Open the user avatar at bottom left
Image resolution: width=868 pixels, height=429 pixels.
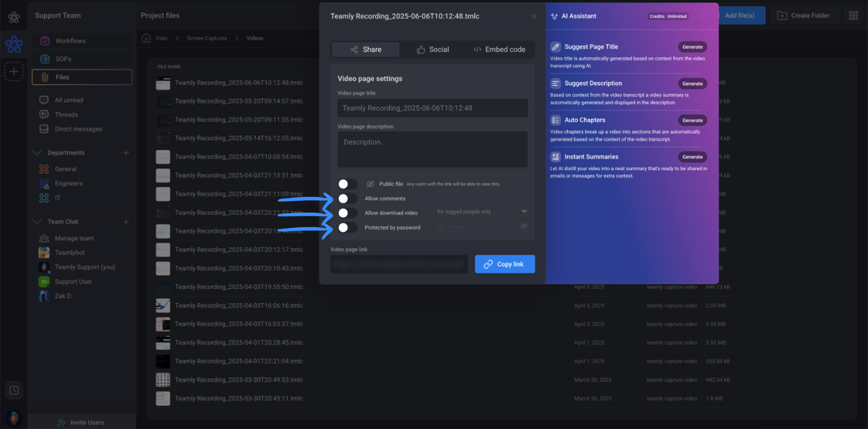[x=14, y=417]
